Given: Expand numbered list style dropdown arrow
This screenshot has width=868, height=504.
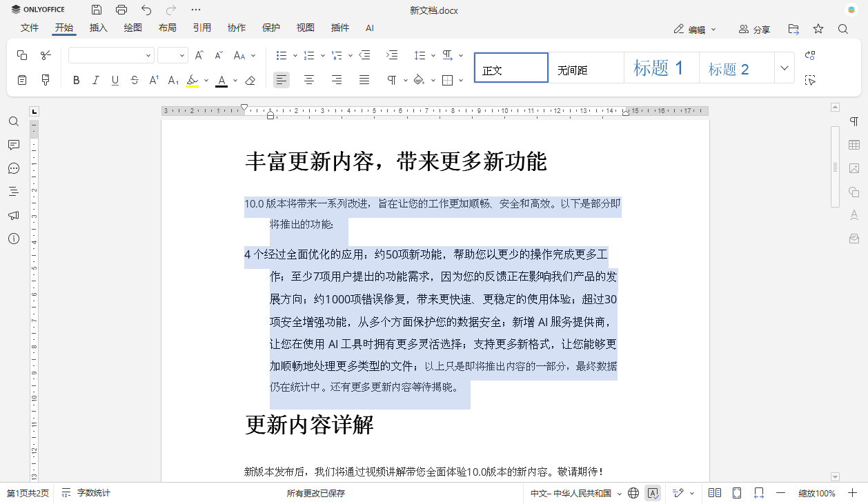Looking at the screenshot, I should (x=322, y=55).
